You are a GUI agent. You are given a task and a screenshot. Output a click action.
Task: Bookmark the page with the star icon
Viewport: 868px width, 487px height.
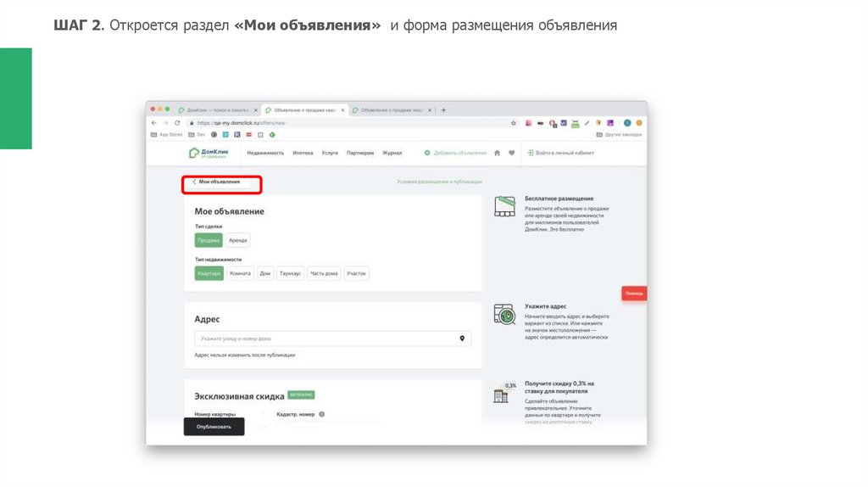(513, 123)
